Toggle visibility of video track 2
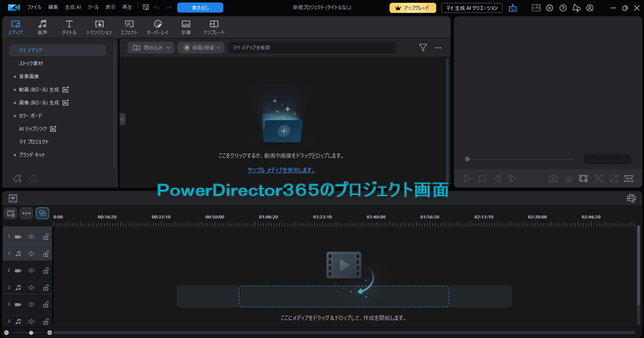 31,271
